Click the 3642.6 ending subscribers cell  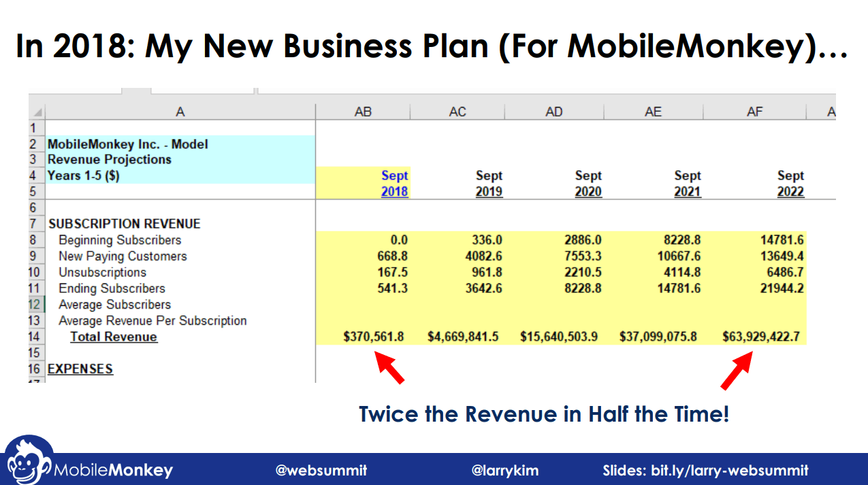(x=457, y=288)
